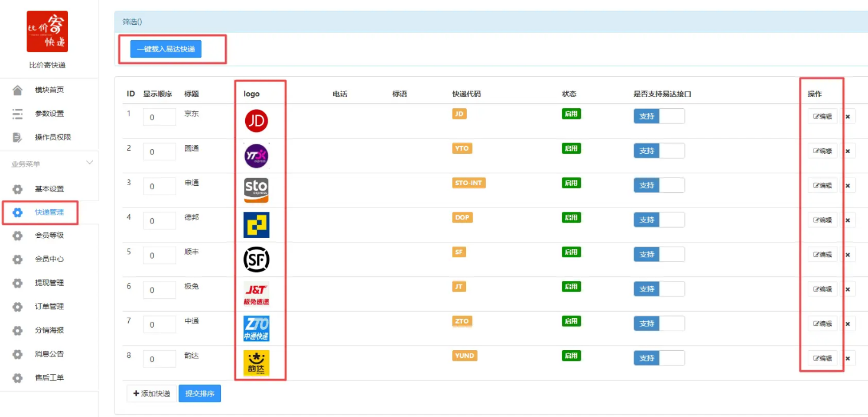This screenshot has height=417, width=868.
Task: Click the Yunda logo in 韵达 row
Action: (256, 363)
